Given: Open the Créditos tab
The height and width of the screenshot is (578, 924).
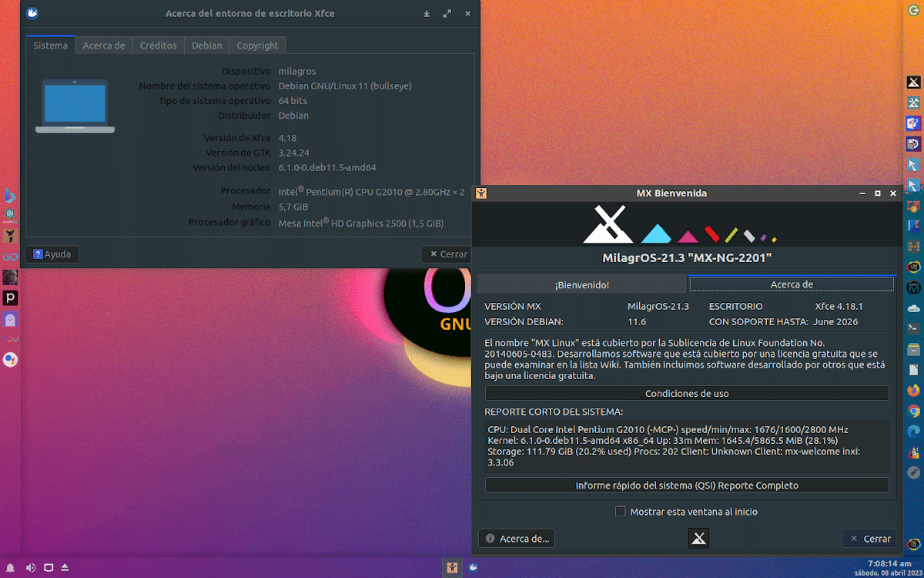Looking at the screenshot, I should [159, 45].
